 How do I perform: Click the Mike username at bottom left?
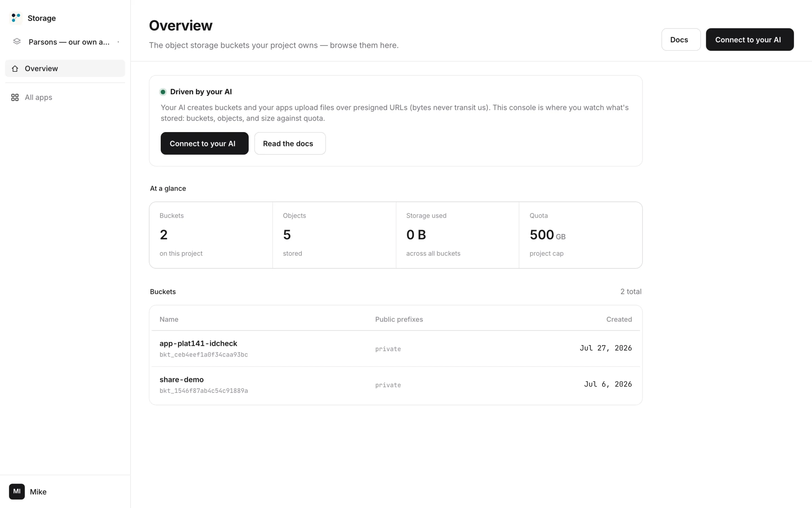click(x=38, y=492)
